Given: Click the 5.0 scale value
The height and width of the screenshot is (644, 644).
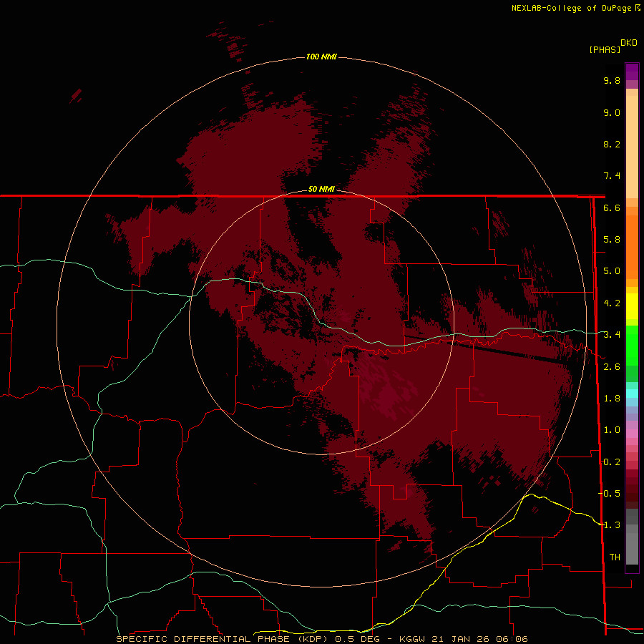Looking at the screenshot, I should coord(612,271).
